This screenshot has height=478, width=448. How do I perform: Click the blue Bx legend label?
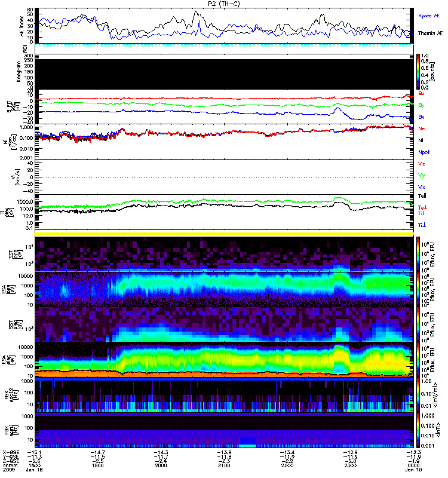[421, 117]
